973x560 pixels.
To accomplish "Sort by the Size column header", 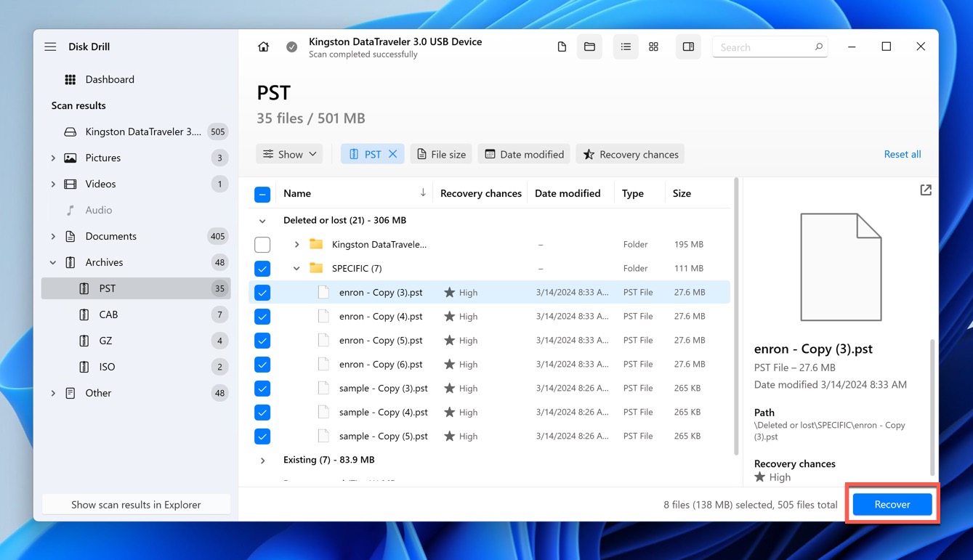I will pyautogui.click(x=682, y=193).
